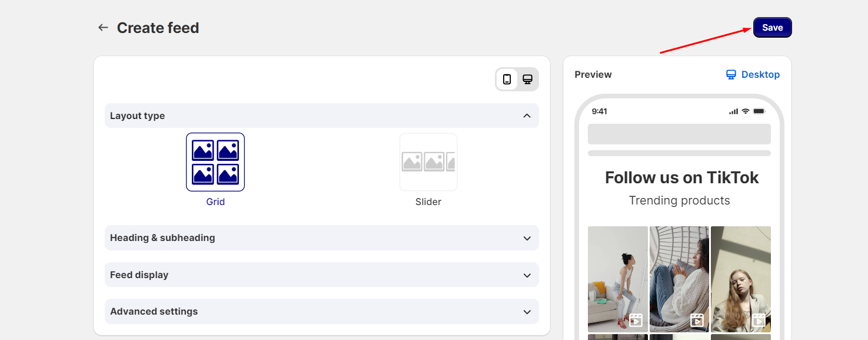Click the Grid label text
This screenshot has width=868, height=340.
[x=215, y=202]
